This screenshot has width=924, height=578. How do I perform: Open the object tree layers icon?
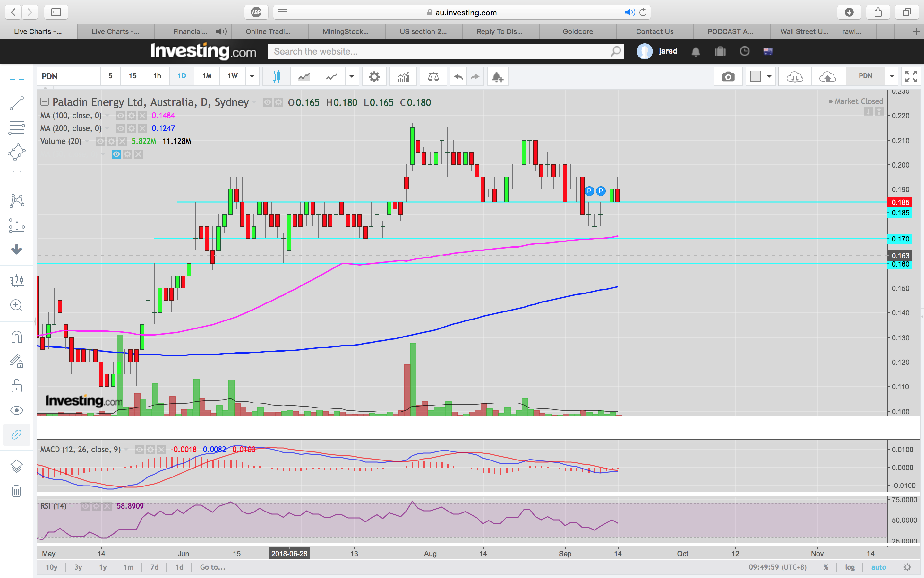(x=17, y=466)
